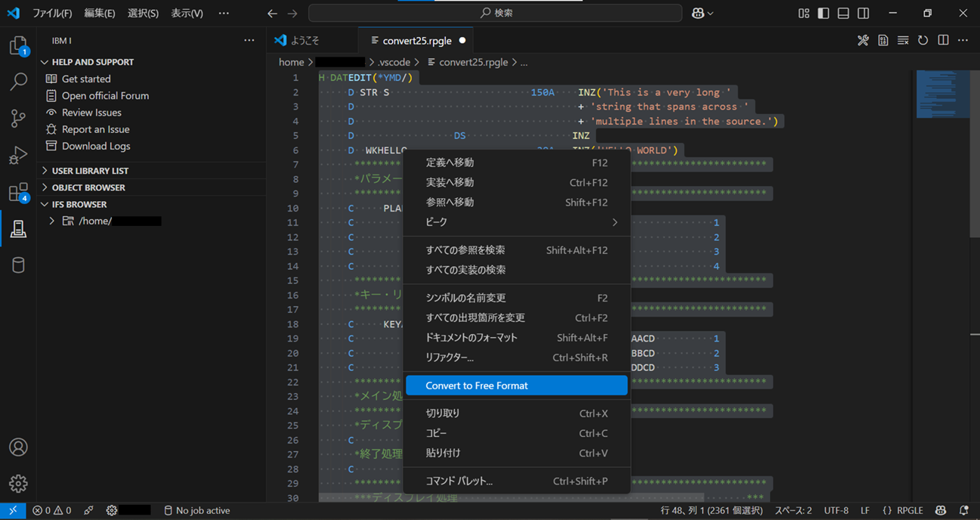Click the document-page icon in the editor toolbar
Viewport: 980px width, 520px height.
coord(883,40)
